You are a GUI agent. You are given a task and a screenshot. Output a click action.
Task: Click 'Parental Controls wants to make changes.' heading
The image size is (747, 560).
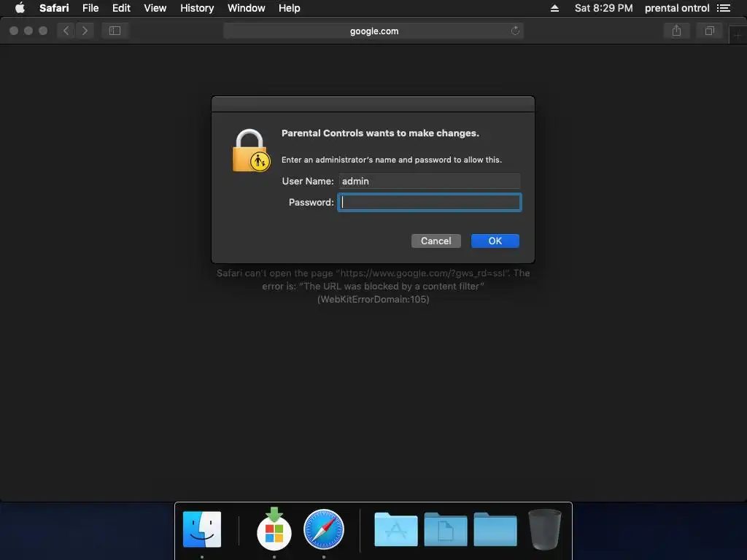tap(380, 133)
